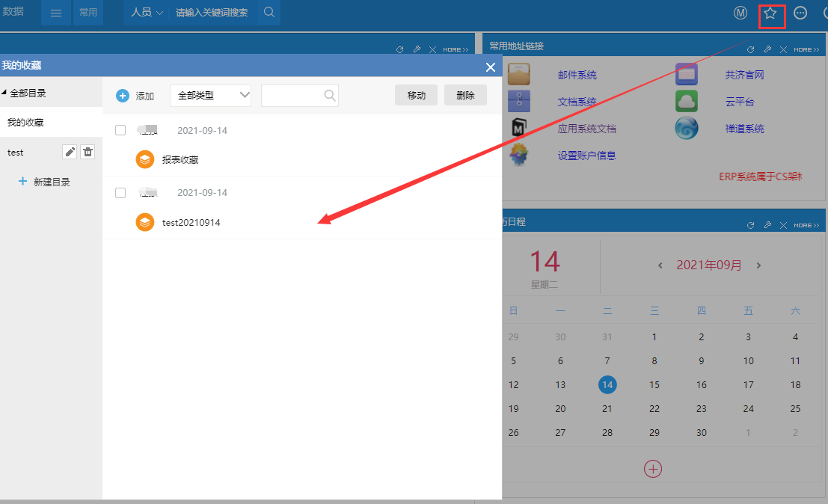Click the search magnifier in top bar
Viewport: 828px width, 504px height.
pyautogui.click(x=269, y=13)
